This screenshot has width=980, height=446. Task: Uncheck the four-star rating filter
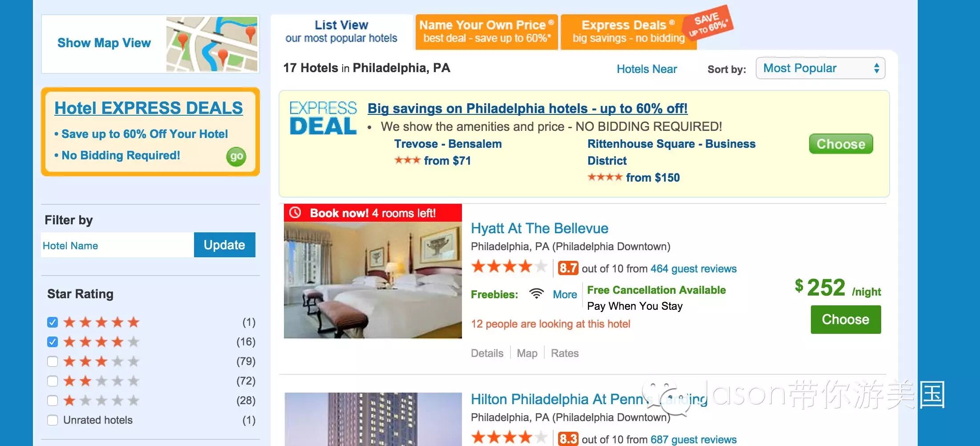[53, 341]
